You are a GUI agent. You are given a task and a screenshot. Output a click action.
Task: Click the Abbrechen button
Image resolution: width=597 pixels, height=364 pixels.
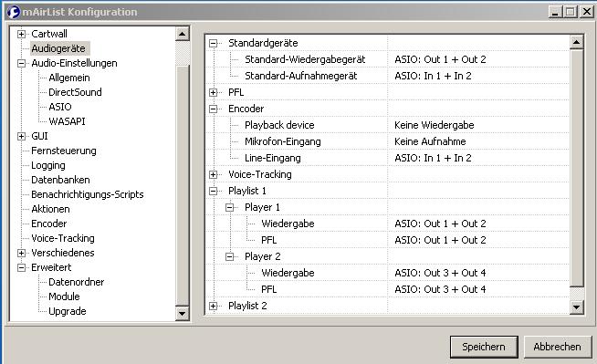tap(558, 347)
